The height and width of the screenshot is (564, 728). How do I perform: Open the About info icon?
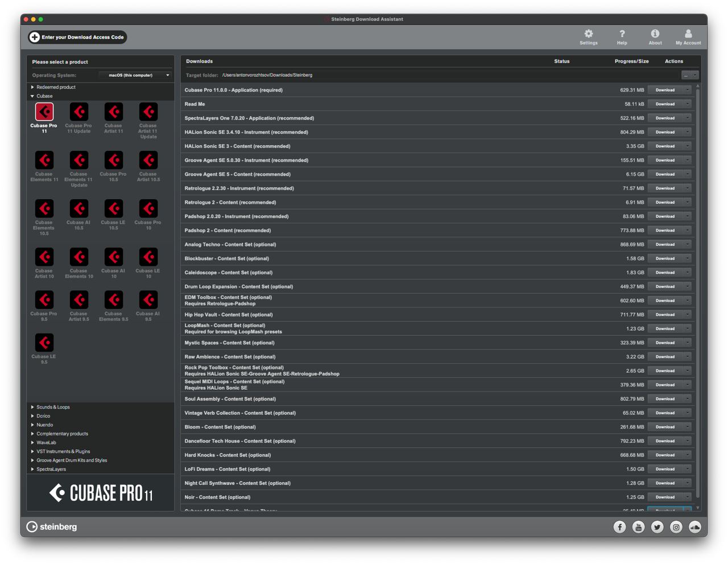[x=655, y=34]
